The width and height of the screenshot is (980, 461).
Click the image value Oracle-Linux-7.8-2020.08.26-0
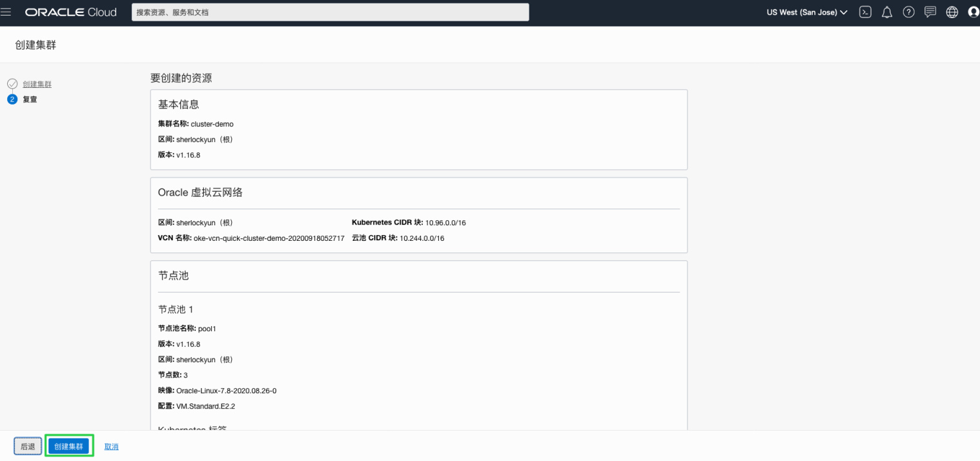[227, 391]
